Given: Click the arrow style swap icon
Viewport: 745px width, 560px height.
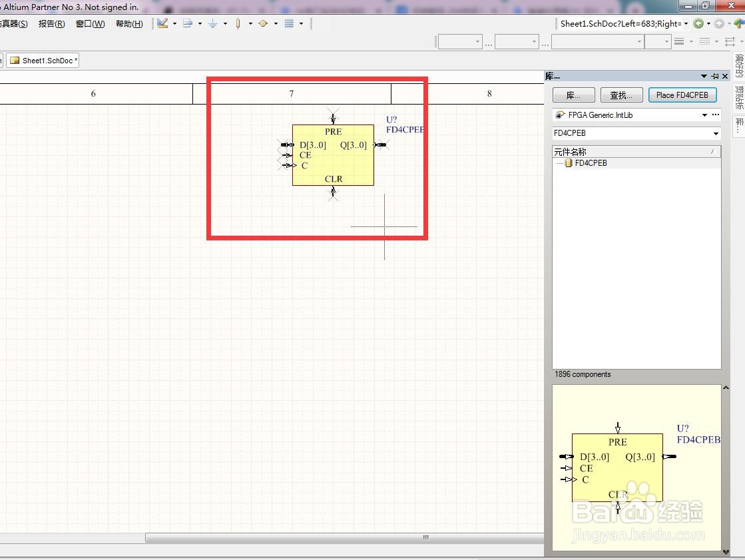Looking at the screenshot, I should coord(730,42).
